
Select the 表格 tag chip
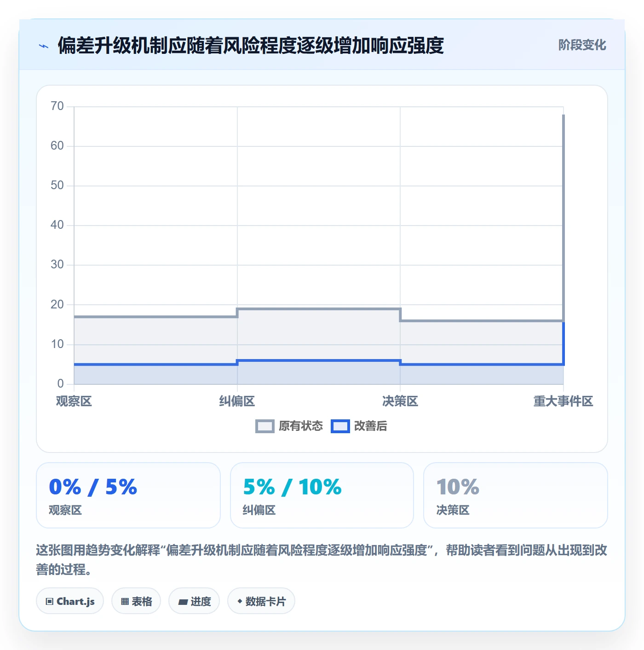pyautogui.click(x=136, y=601)
